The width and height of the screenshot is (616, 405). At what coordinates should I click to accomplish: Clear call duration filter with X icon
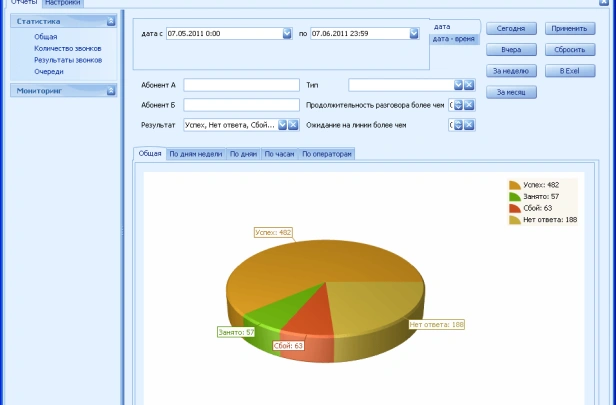pyautogui.click(x=469, y=105)
